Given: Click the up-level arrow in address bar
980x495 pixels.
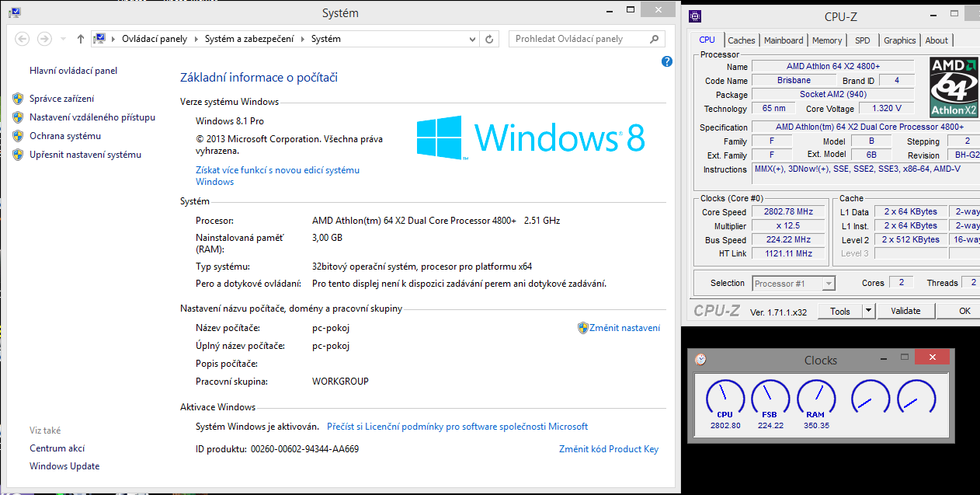Looking at the screenshot, I should [x=81, y=39].
